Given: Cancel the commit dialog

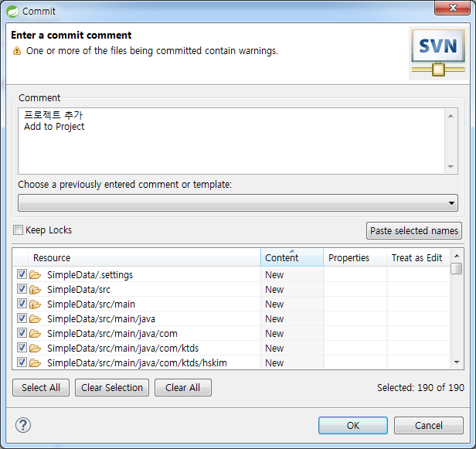Looking at the screenshot, I should coord(429,425).
